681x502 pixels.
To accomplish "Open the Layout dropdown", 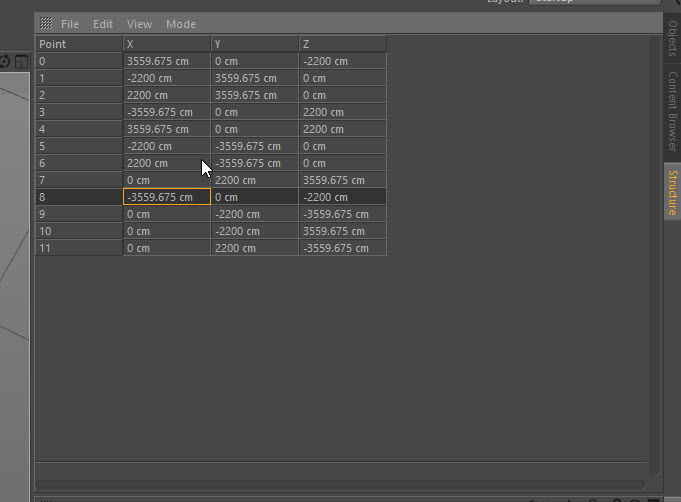I will pos(595,1).
